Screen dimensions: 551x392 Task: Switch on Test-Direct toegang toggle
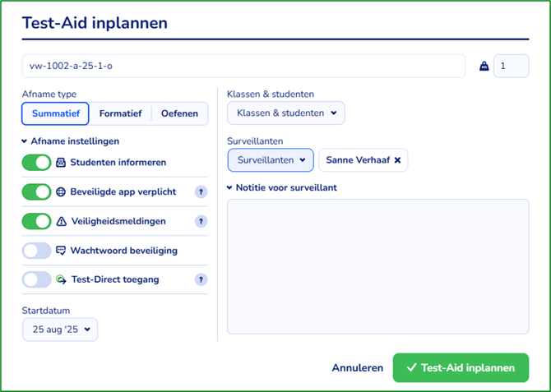coord(37,279)
